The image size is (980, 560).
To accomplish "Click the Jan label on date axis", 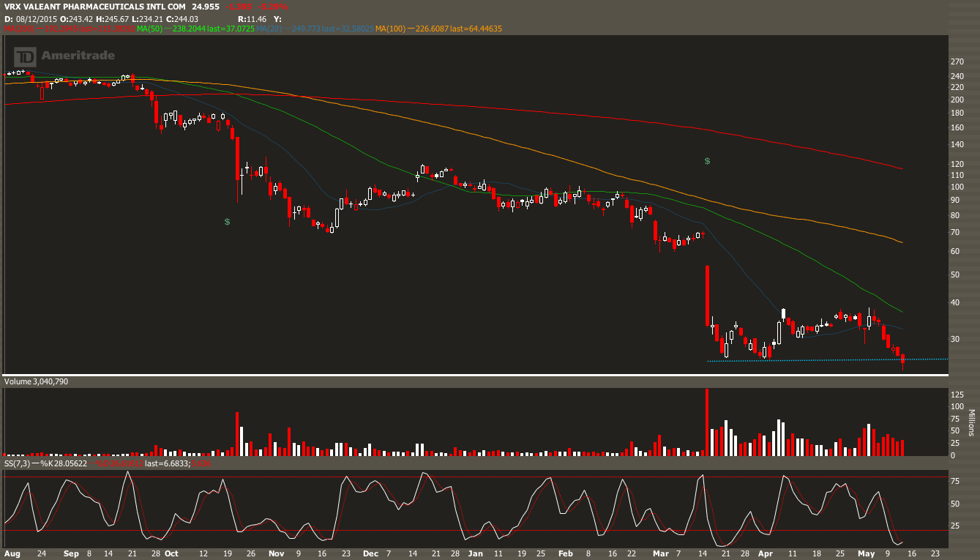I will pos(476,553).
